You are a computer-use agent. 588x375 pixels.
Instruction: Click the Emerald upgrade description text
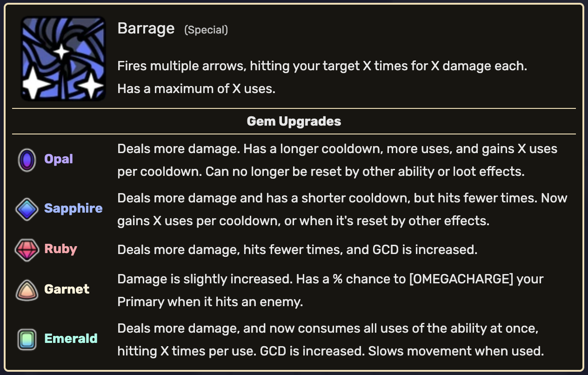330,339
